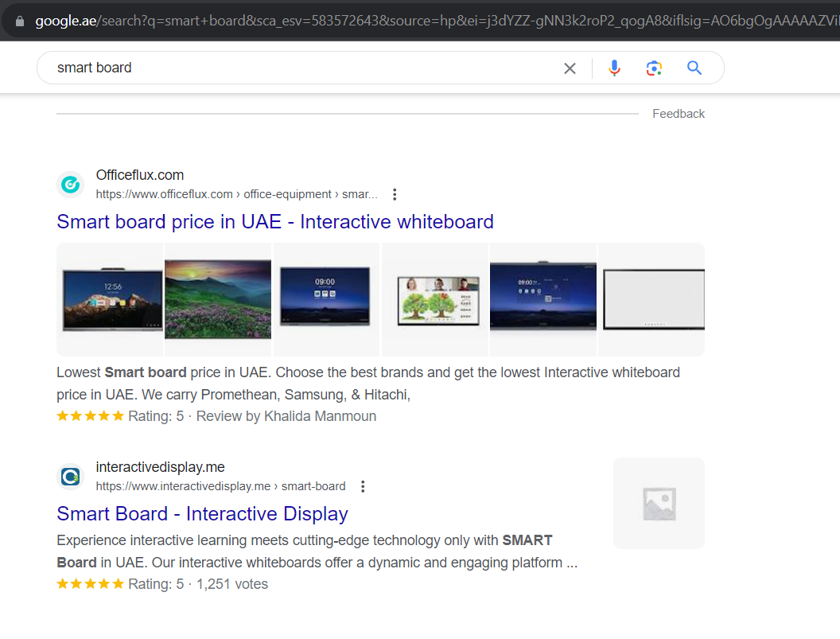Clear the search box with X icon
Image resolution: width=840 pixels, height=639 pixels.
[570, 68]
